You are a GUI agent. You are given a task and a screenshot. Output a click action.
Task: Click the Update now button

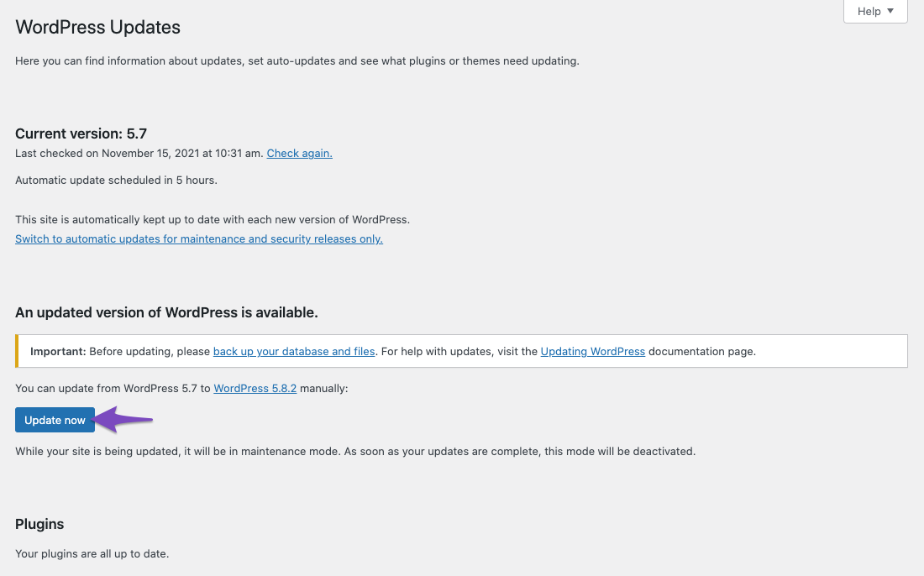coord(55,420)
